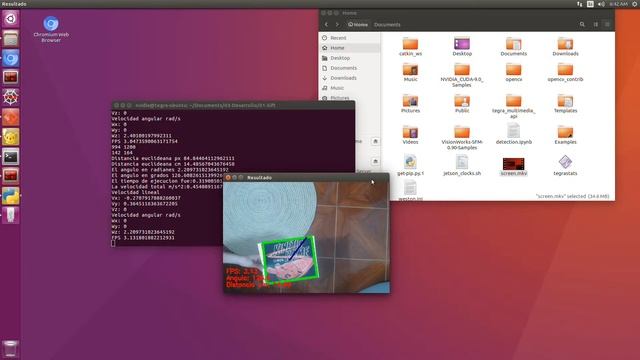Select the tegra_multimedia_api folder
The height and width of the screenshot is (360, 640).
[513, 106]
